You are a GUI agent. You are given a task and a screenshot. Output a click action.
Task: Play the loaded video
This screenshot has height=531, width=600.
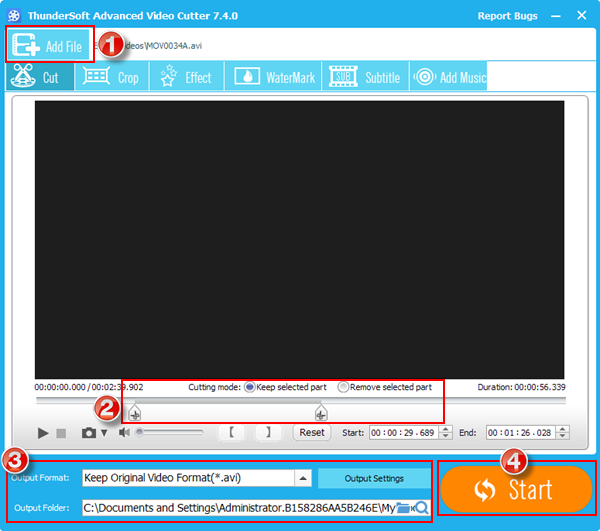point(43,433)
